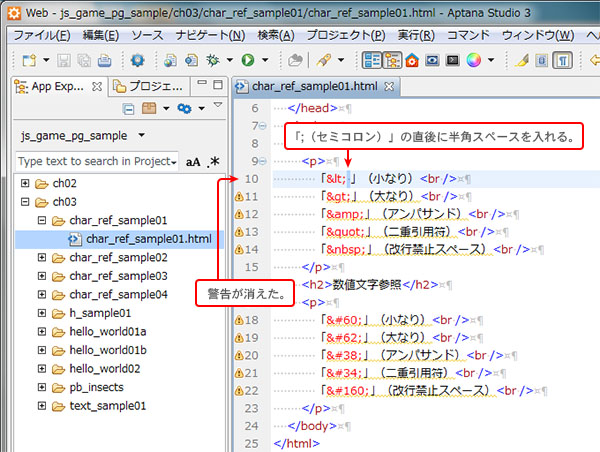The width and height of the screenshot is (600, 452).
Task: Open the blue gears dropdown arrow
Action: click(201, 108)
